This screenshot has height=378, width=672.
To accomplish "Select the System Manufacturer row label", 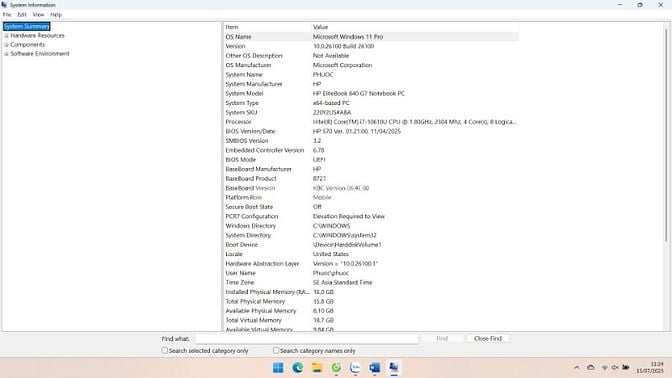I will tap(254, 84).
